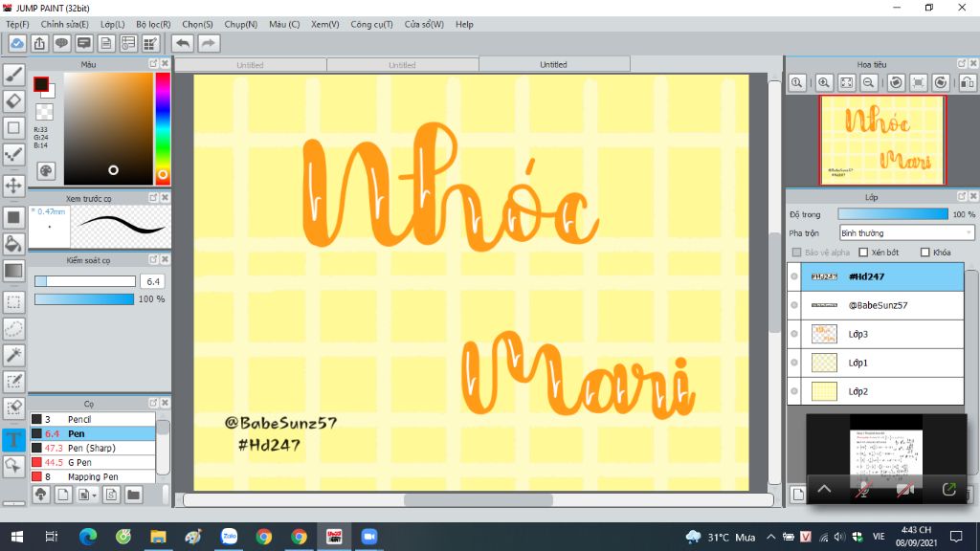Hide the Lớp1 layer
This screenshot has height=551, width=980.
click(794, 363)
